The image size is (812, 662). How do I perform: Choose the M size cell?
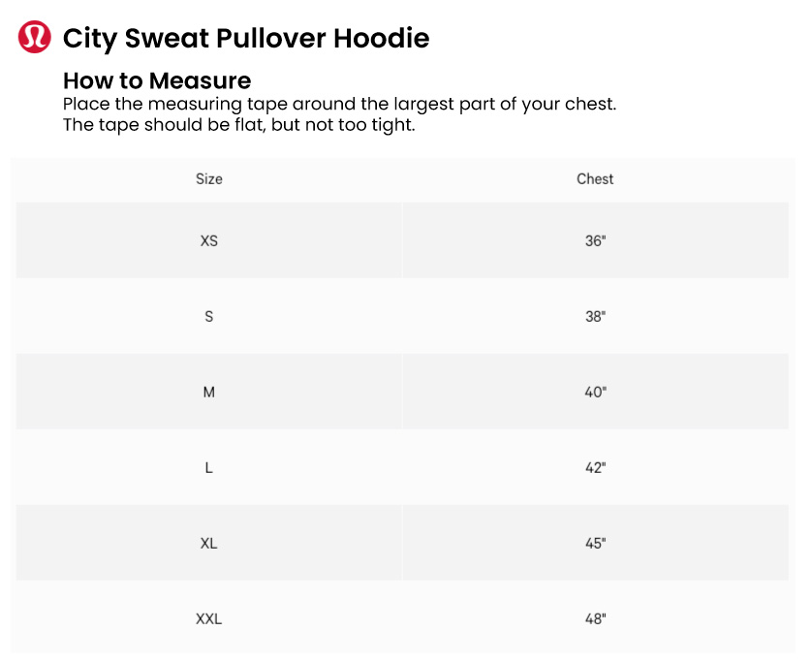tap(209, 392)
